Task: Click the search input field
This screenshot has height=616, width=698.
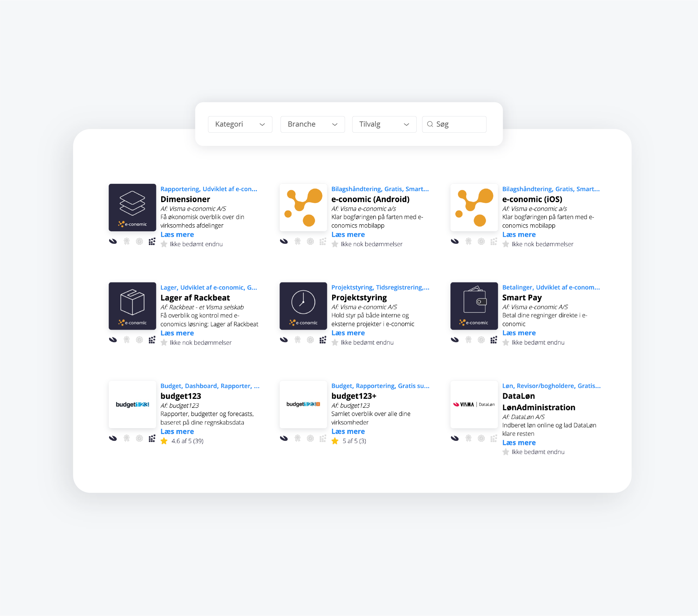Action: [454, 123]
